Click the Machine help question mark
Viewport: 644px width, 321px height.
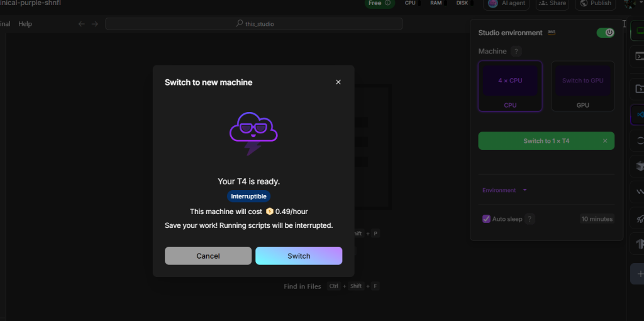(x=516, y=52)
